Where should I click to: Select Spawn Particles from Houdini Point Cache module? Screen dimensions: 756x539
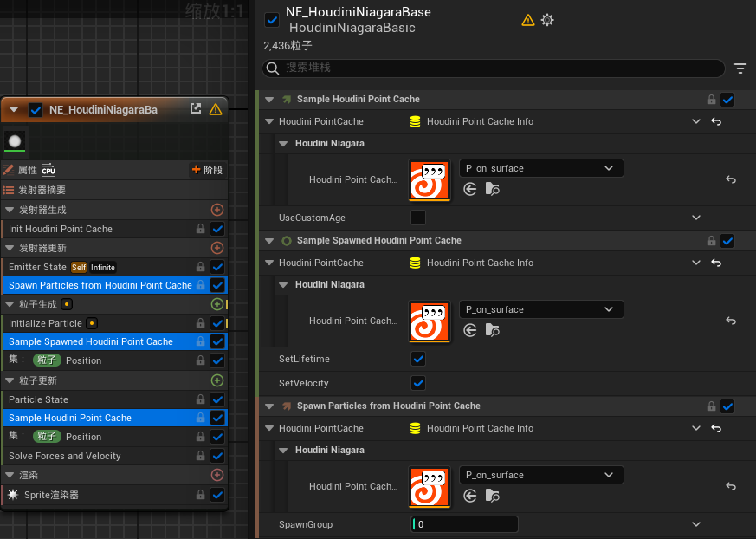coord(115,285)
